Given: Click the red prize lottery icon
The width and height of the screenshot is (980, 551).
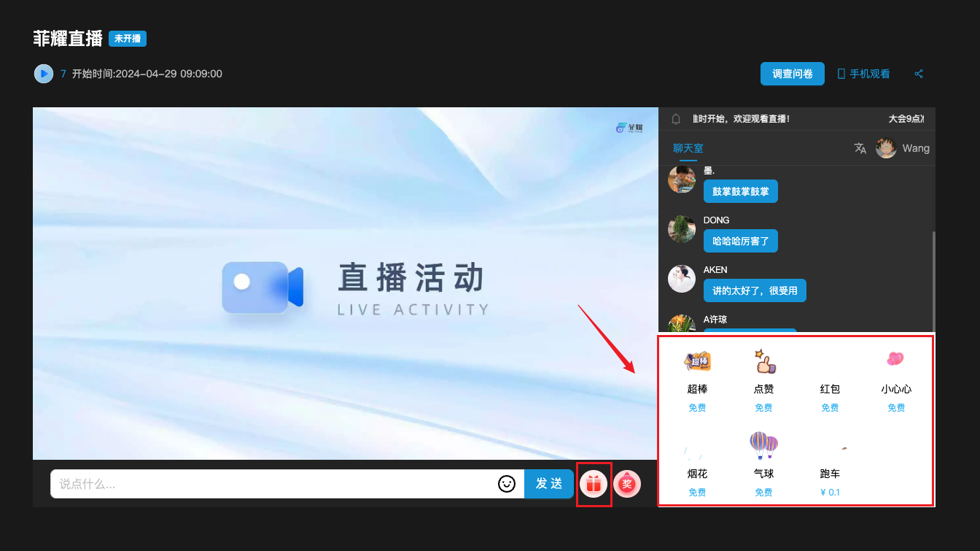Looking at the screenshot, I should pyautogui.click(x=627, y=483).
